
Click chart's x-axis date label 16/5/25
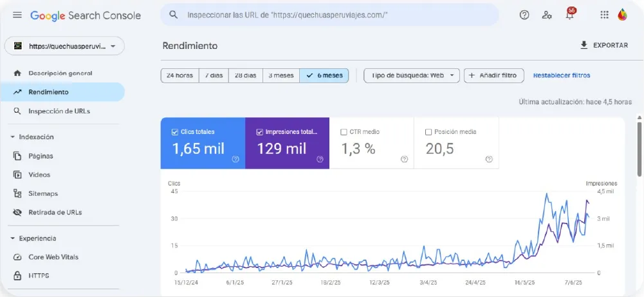524,283
